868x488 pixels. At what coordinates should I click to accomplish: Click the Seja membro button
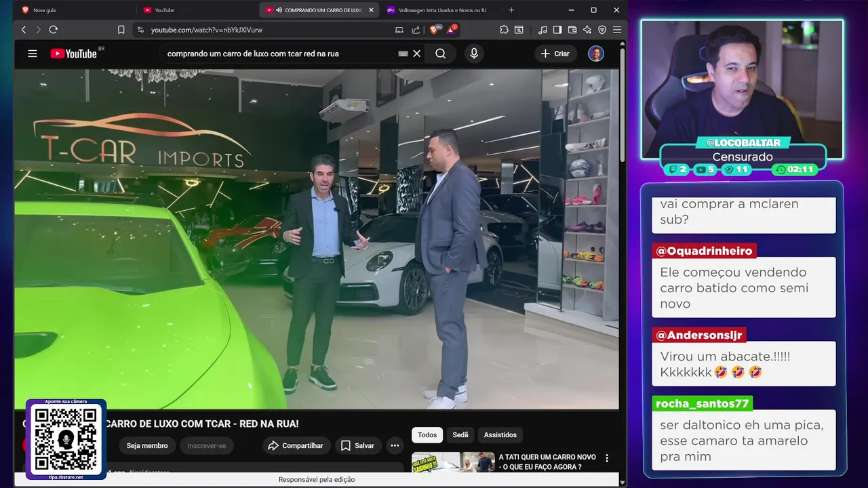147,445
